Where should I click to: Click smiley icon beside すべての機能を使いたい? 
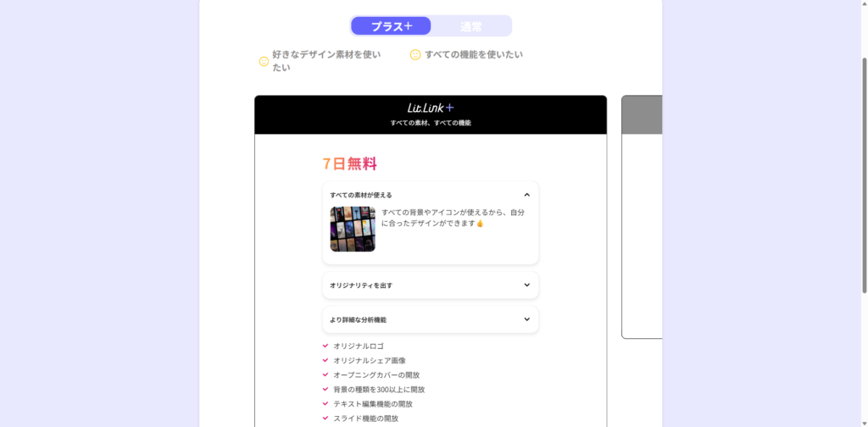coord(415,54)
